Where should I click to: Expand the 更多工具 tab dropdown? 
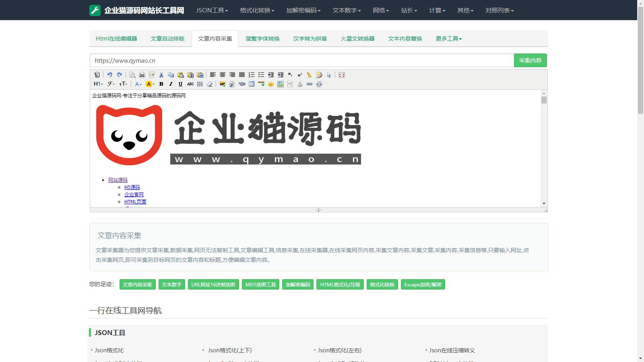coord(449,39)
